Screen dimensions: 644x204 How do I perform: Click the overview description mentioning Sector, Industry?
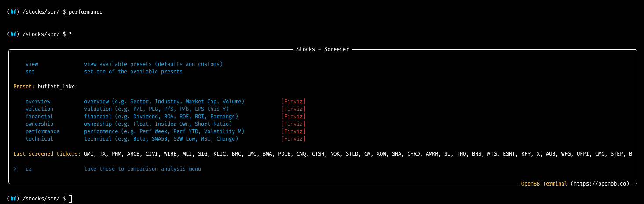[x=164, y=102]
